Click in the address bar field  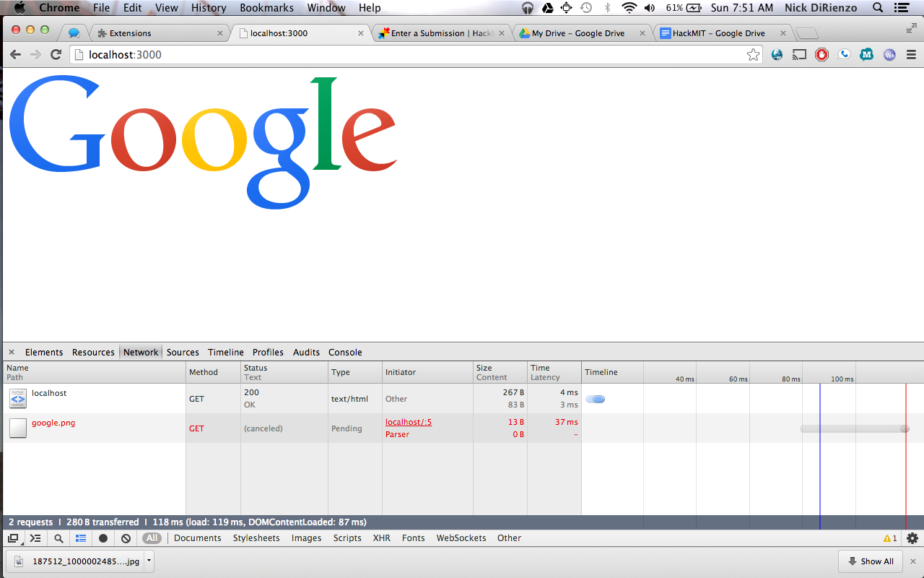415,55
